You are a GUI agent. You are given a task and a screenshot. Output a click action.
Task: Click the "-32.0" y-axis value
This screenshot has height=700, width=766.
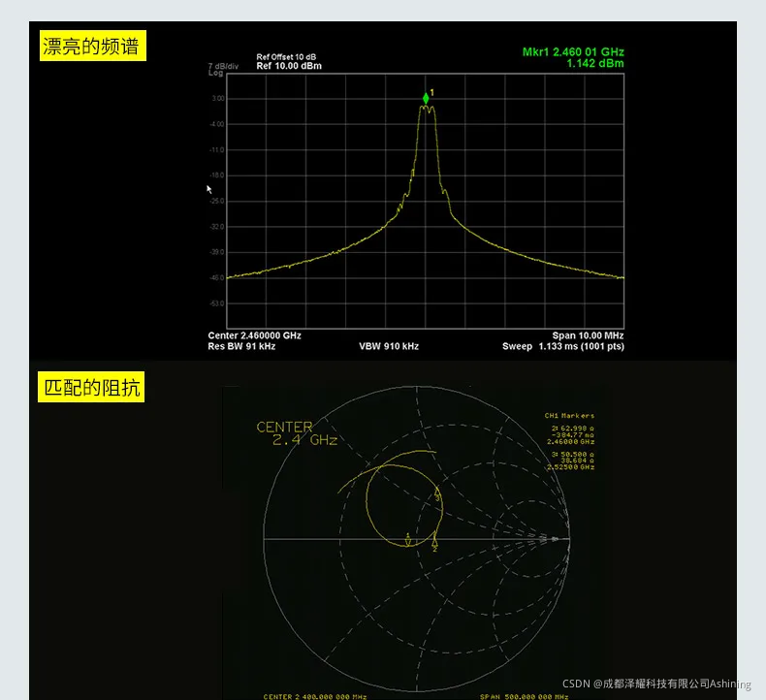217,227
